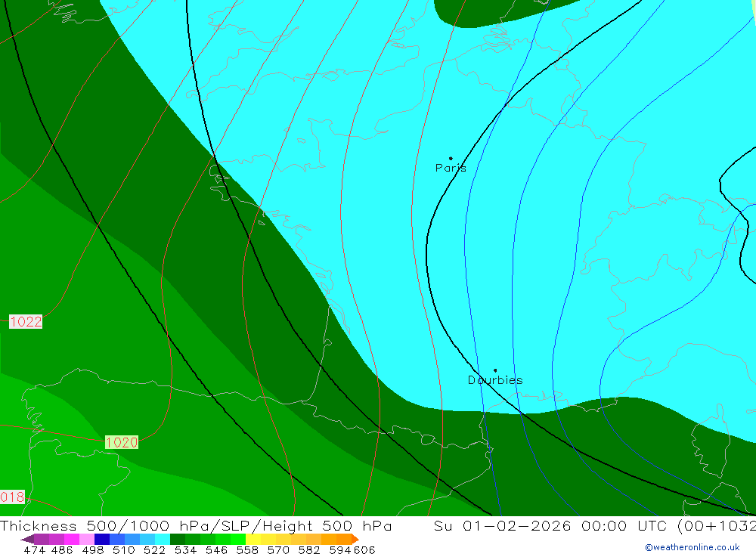Click the 606 legend value

click(x=364, y=549)
